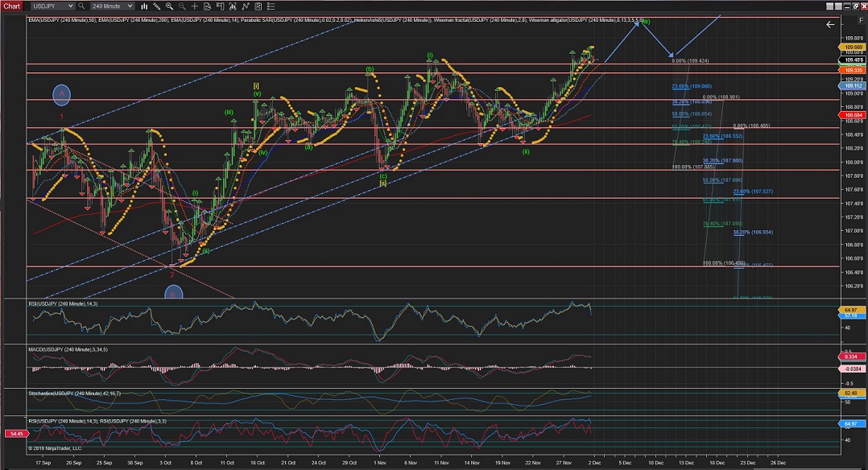Click the instrument search magnifier icon

point(81,6)
